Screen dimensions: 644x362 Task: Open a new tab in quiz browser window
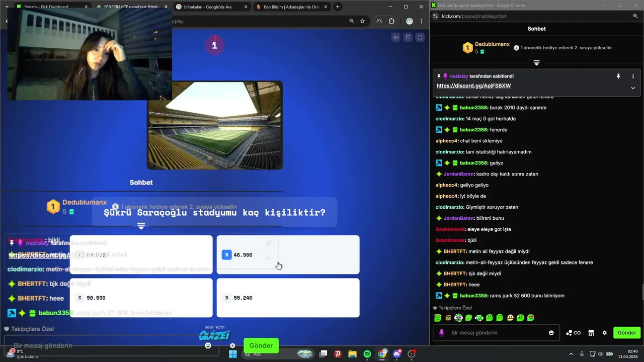pos(338,7)
